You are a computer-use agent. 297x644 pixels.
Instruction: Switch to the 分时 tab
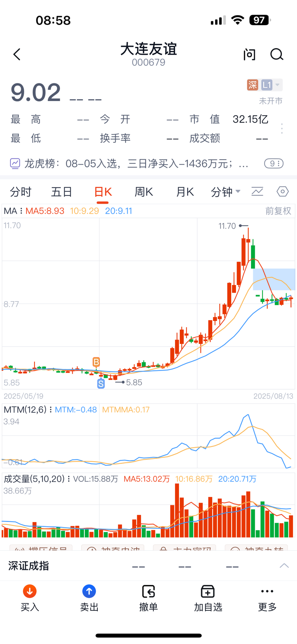(20, 192)
